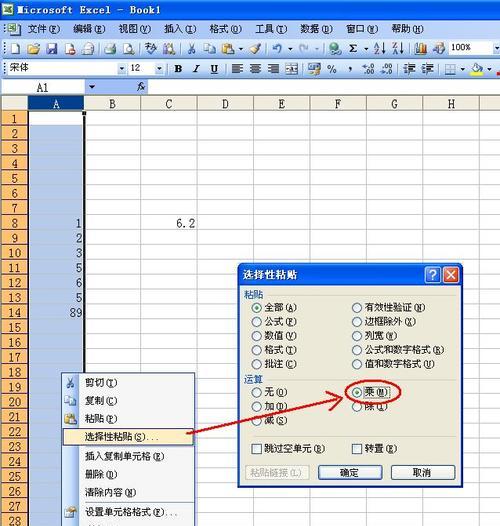Open the 数据(D) menu
Screen dimensions: 500x526
[316, 29]
